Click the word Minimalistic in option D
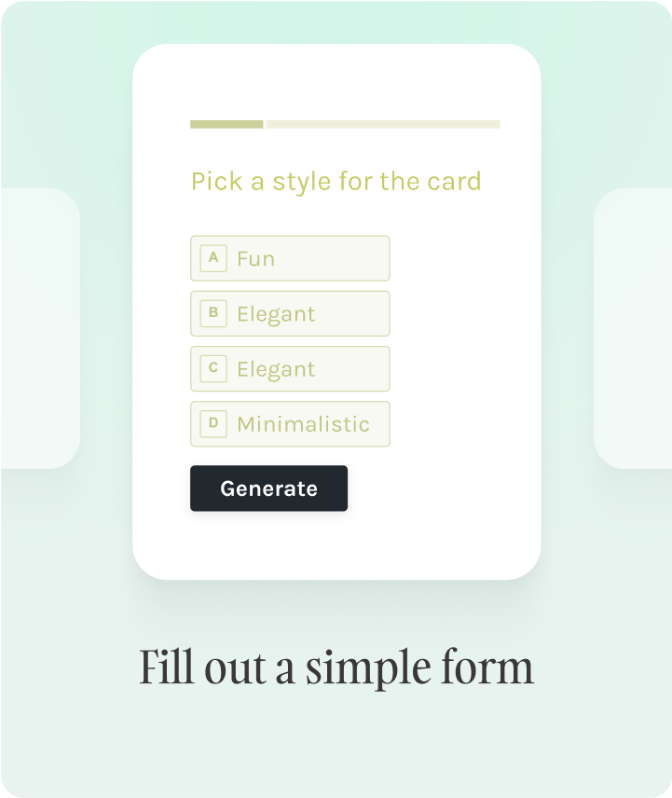 [303, 424]
